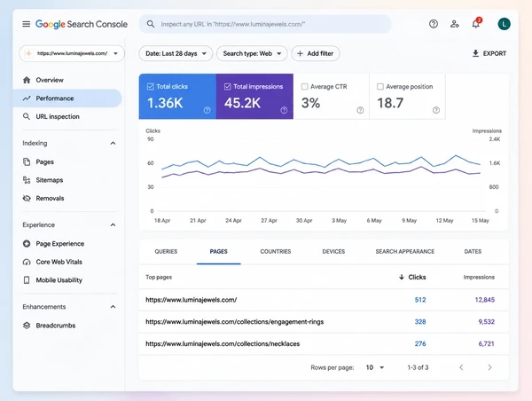Select the PAGES tab

218,252
